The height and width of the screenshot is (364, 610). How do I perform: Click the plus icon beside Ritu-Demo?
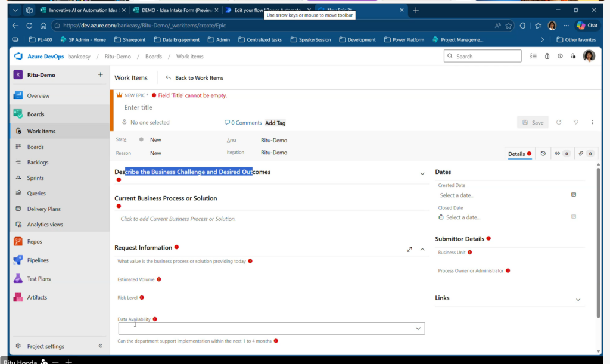[x=100, y=74]
